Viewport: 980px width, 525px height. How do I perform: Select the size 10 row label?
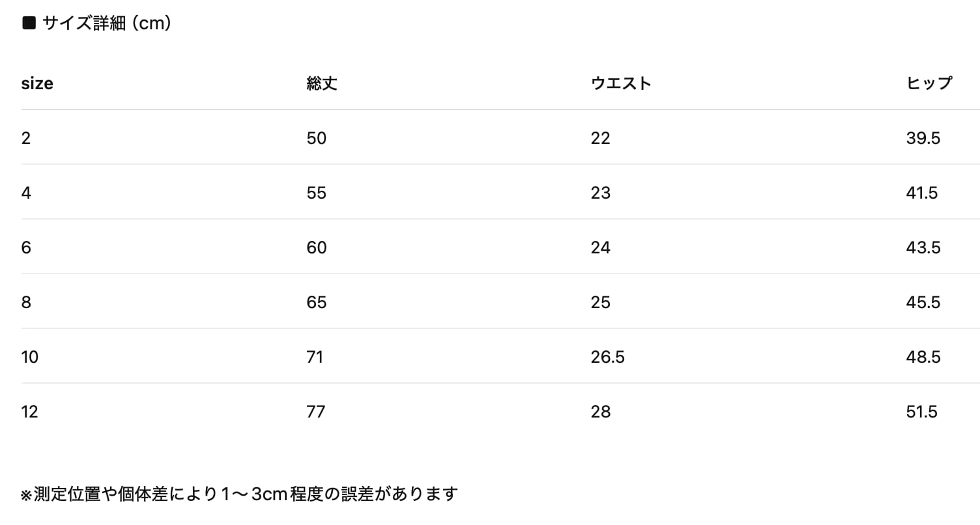point(30,357)
